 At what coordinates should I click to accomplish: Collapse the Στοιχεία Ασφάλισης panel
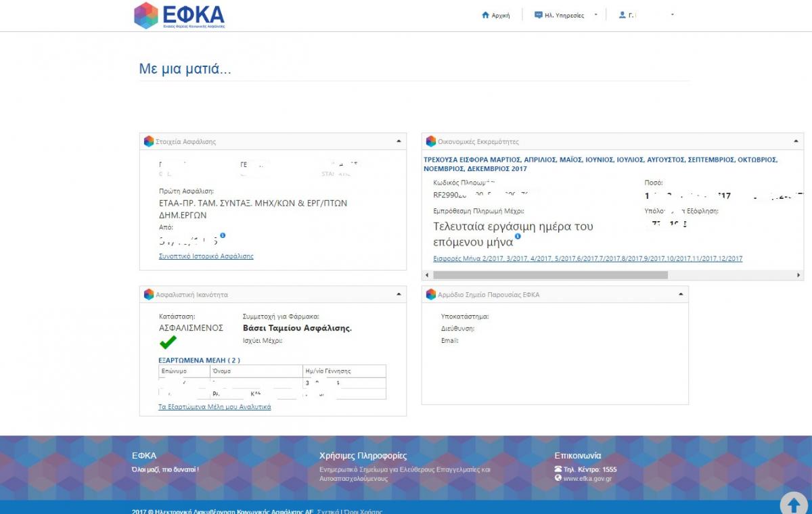coord(399,141)
